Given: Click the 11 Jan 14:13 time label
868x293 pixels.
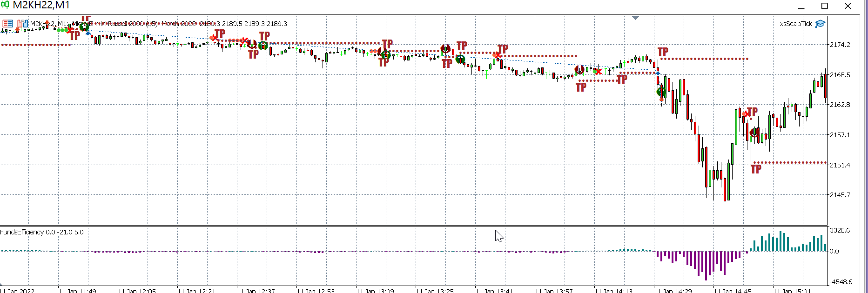Looking at the screenshot, I should coord(613,291).
